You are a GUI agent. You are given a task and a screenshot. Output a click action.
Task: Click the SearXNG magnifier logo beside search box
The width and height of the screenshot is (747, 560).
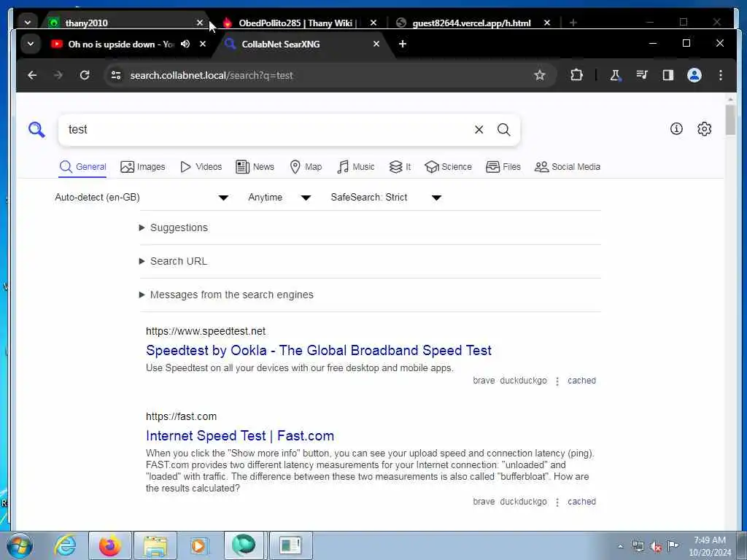coord(36,129)
